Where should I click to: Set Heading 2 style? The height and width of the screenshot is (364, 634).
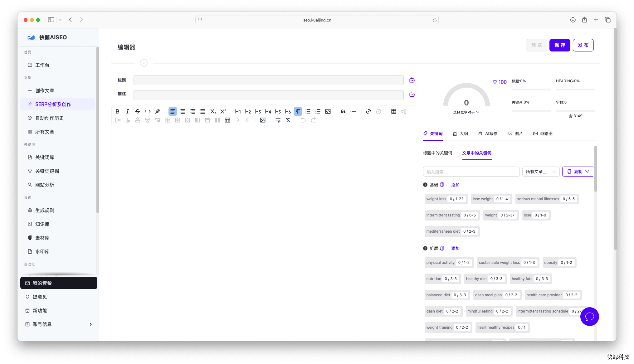tap(248, 111)
